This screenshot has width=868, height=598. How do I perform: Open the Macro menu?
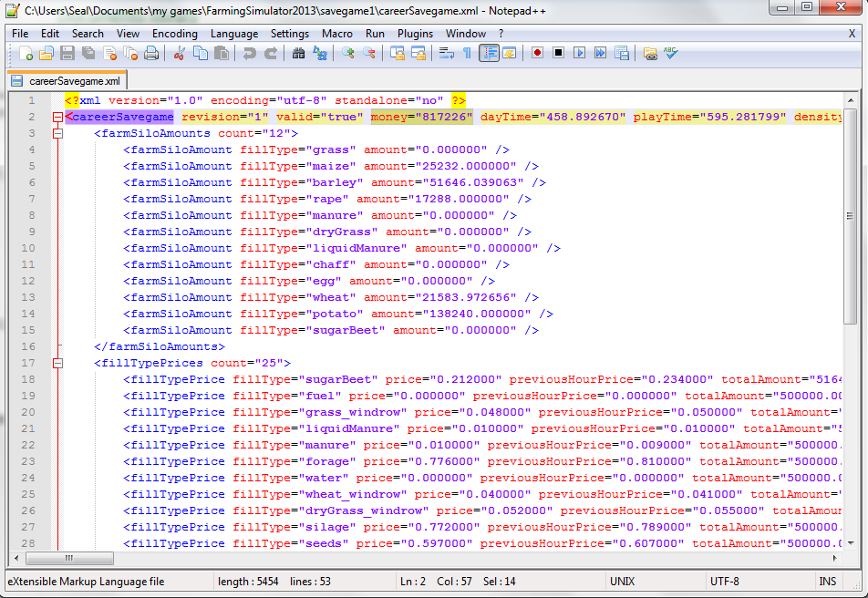click(x=337, y=34)
